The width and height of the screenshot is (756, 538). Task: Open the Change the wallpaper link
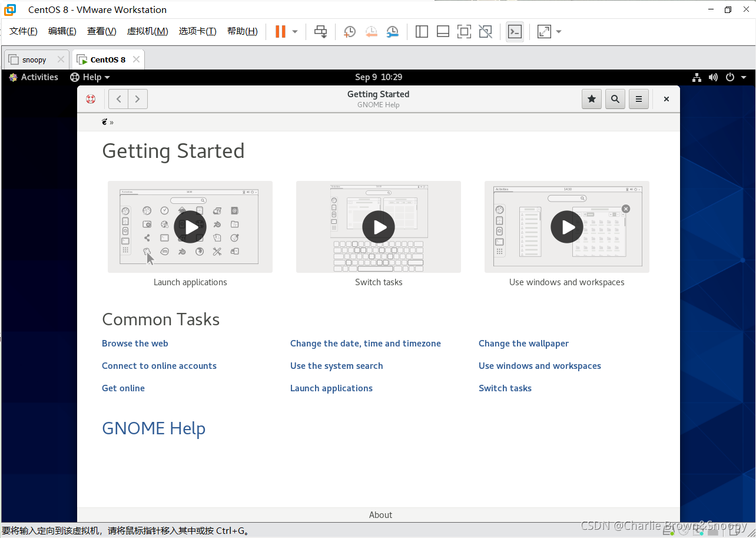(x=523, y=344)
